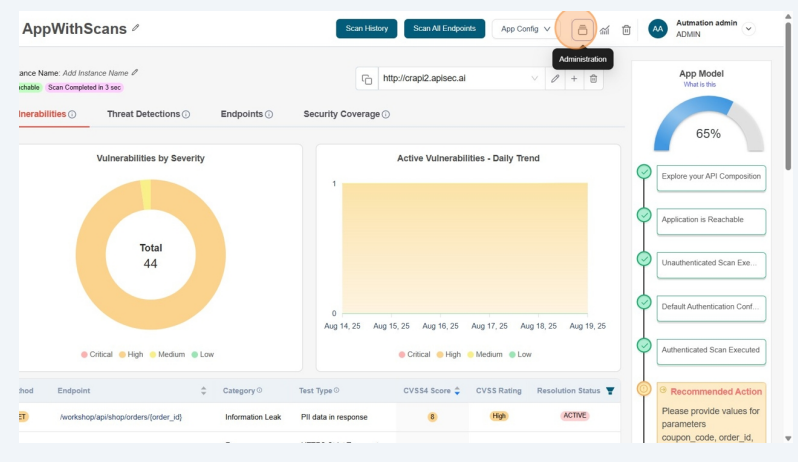Toggle Medium legend in Daily Trend chart

click(x=483, y=354)
